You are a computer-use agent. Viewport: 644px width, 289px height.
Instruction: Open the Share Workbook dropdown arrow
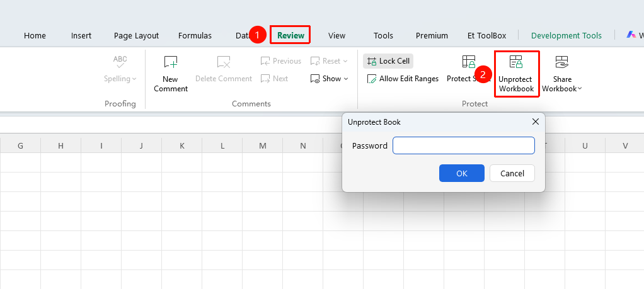580,89
